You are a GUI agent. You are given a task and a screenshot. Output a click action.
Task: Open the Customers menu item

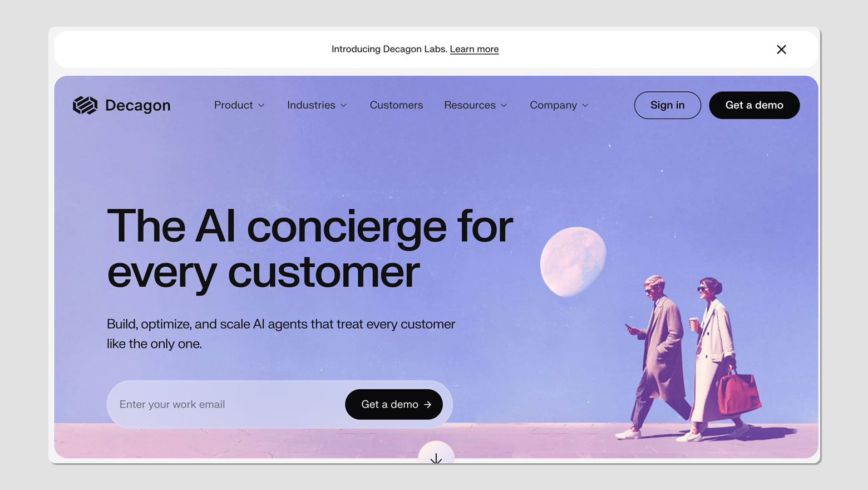396,105
